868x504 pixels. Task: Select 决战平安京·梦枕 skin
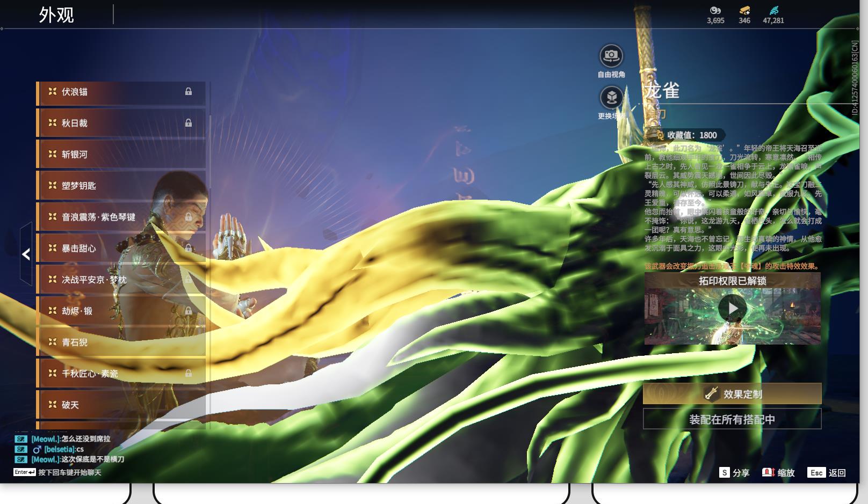(x=121, y=279)
